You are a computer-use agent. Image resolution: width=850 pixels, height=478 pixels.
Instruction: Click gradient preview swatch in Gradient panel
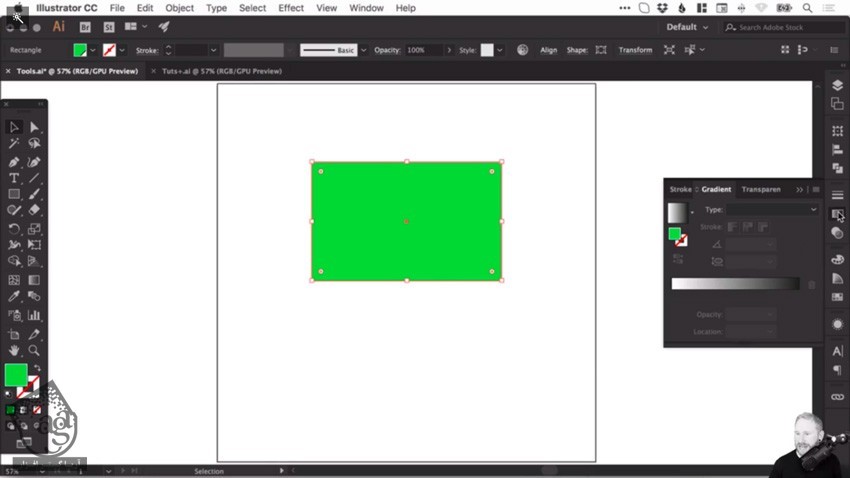(677, 212)
